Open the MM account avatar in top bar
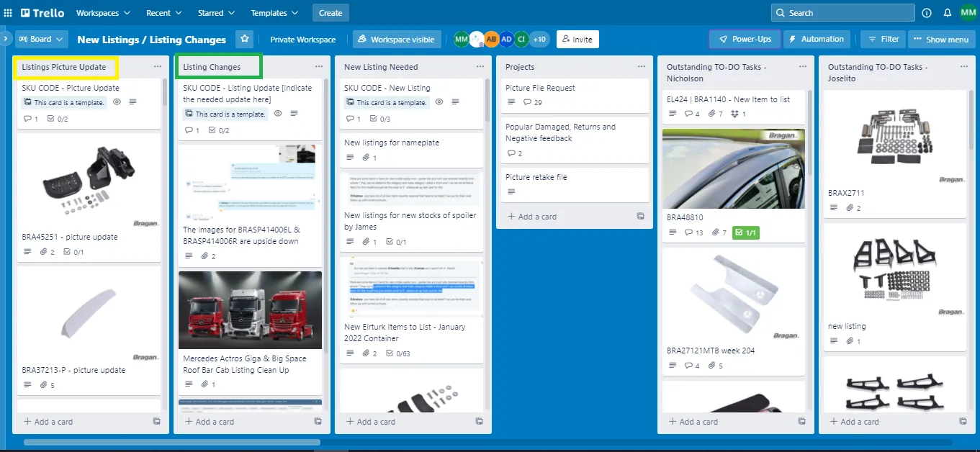Screen dimensions: 980x452 [x=968, y=12]
